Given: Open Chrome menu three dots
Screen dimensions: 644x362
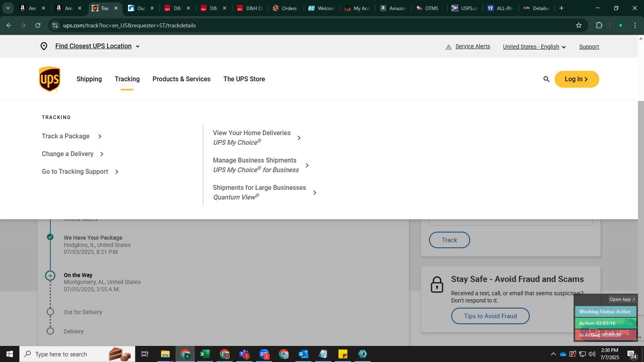Looking at the screenshot, I should tap(635, 25).
